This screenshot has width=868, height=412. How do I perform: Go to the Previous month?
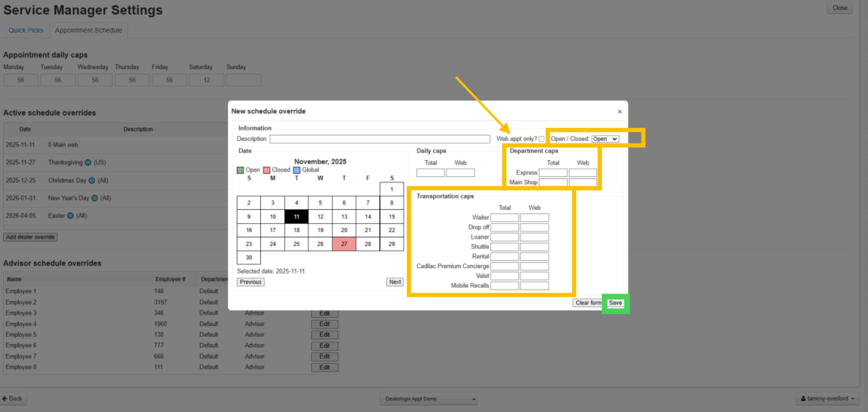pos(251,282)
